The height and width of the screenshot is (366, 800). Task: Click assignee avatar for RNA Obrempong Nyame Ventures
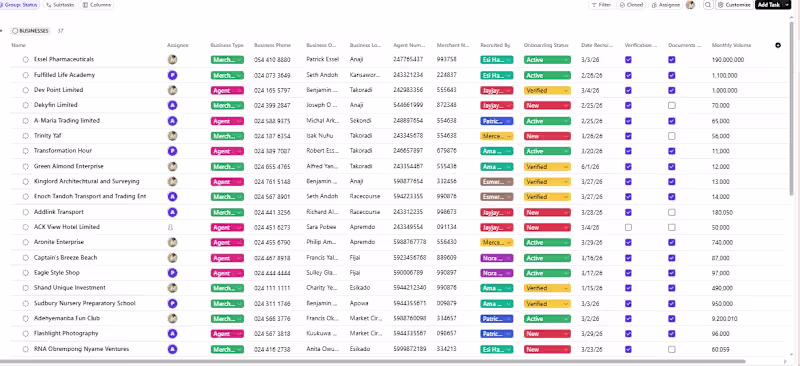point(172,349)
